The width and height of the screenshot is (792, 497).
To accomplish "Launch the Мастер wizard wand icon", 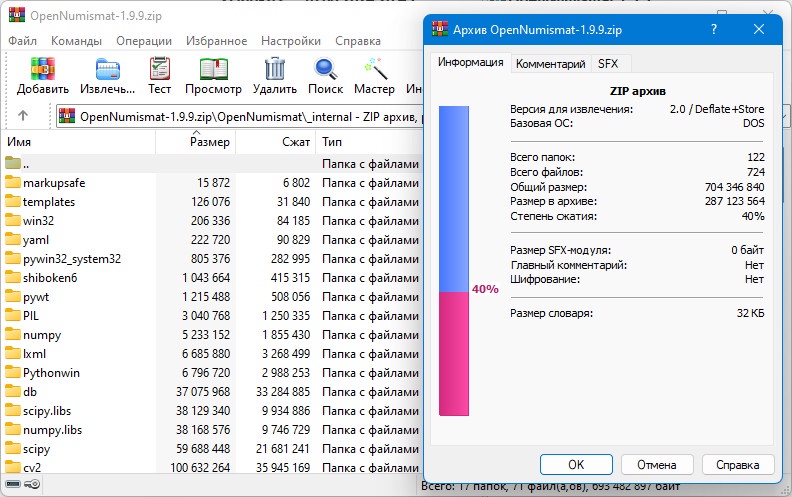I will [375, 69].
